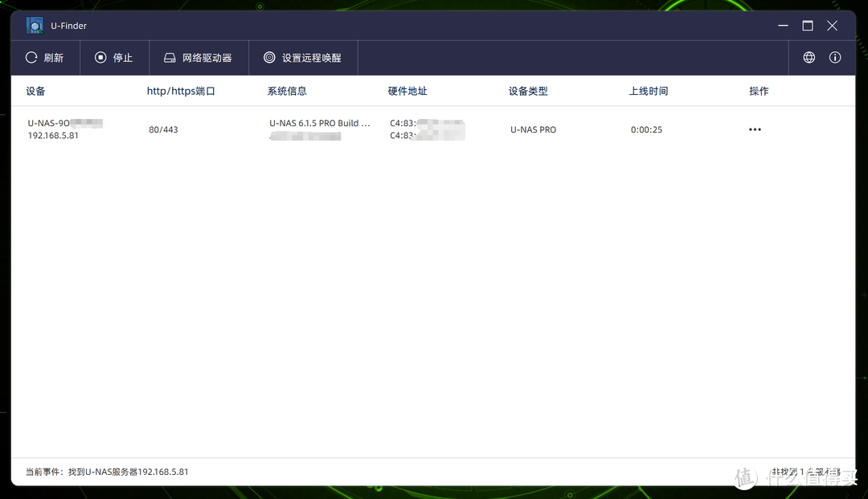Click the uptime value 0:00:25
Image resolution: width=868 pixels, height=499 pixels.
(x=646, y=129)
